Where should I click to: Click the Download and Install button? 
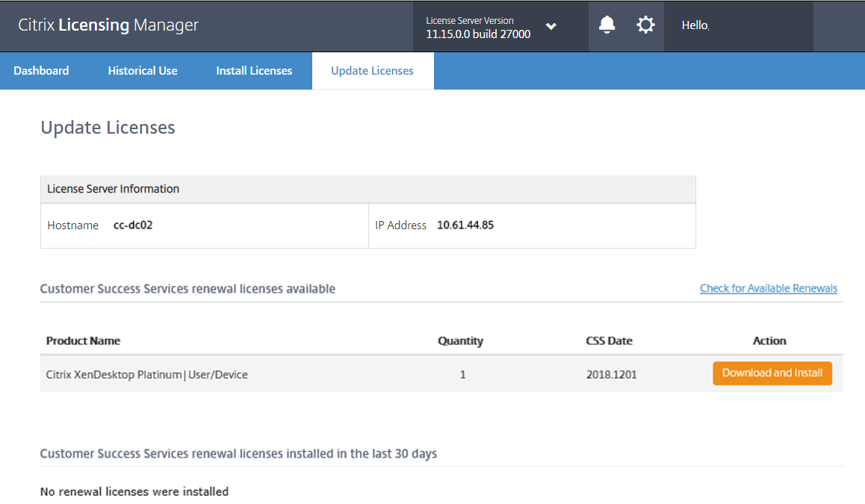pos(772,373)
